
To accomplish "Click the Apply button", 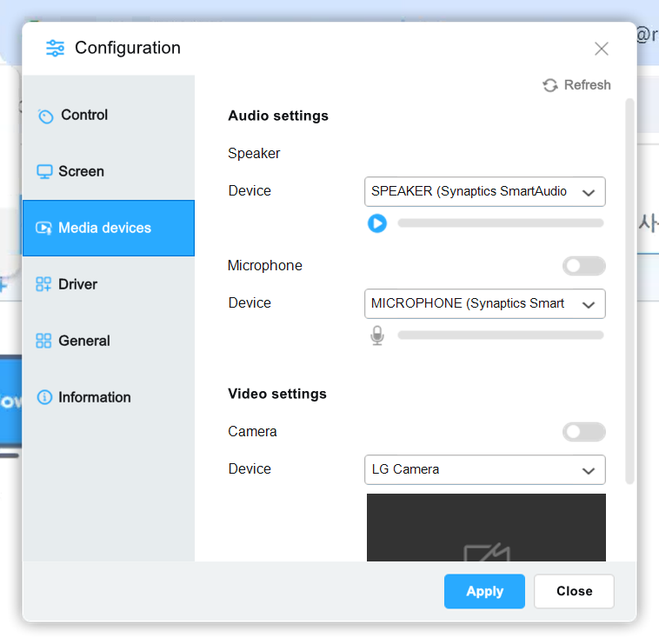I will (484, 591).
